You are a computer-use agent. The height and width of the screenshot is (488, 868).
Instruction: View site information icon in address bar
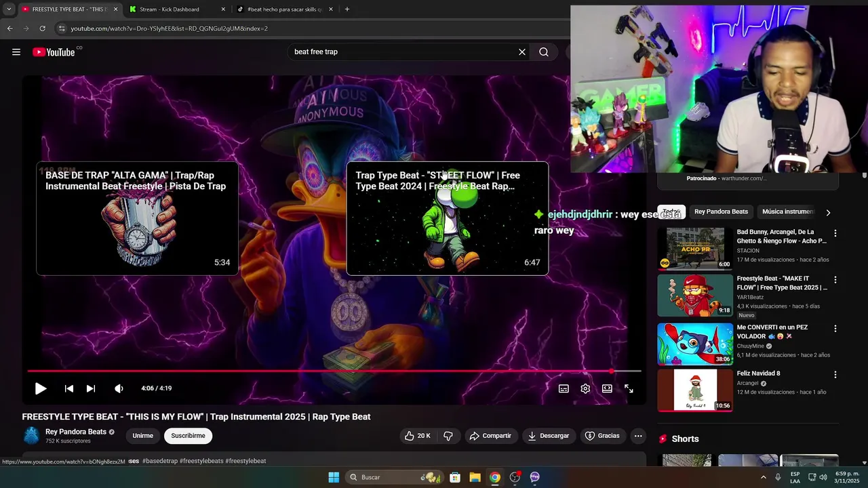[x=62, y=28]
